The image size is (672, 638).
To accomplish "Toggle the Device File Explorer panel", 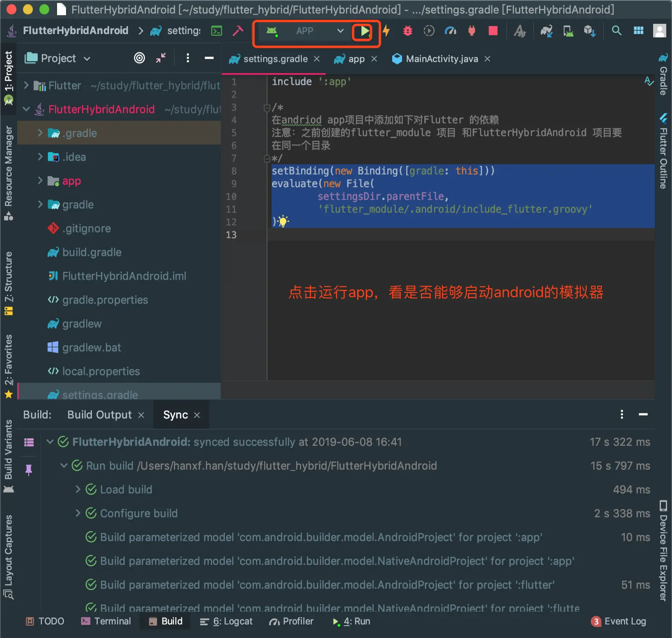I will pos(663,551).
